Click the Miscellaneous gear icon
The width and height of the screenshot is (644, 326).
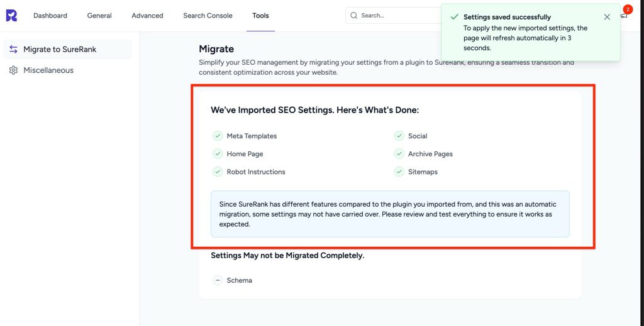point(14,70)
